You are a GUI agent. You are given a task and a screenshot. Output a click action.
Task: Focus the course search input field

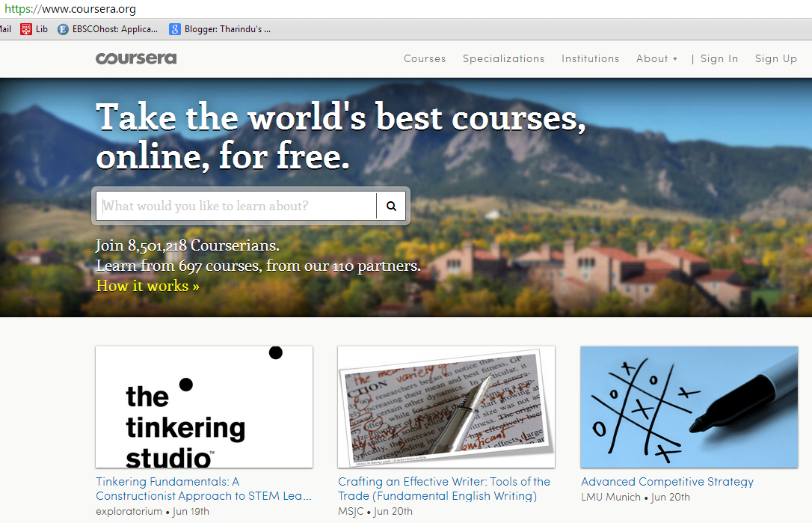236,206
